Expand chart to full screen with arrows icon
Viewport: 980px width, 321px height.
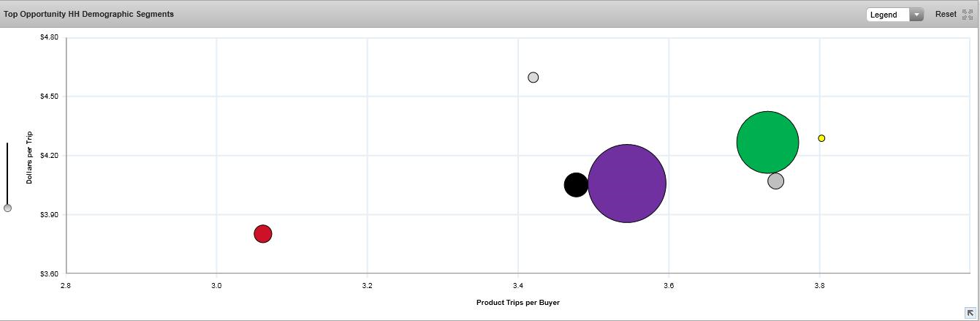[968, 15]
